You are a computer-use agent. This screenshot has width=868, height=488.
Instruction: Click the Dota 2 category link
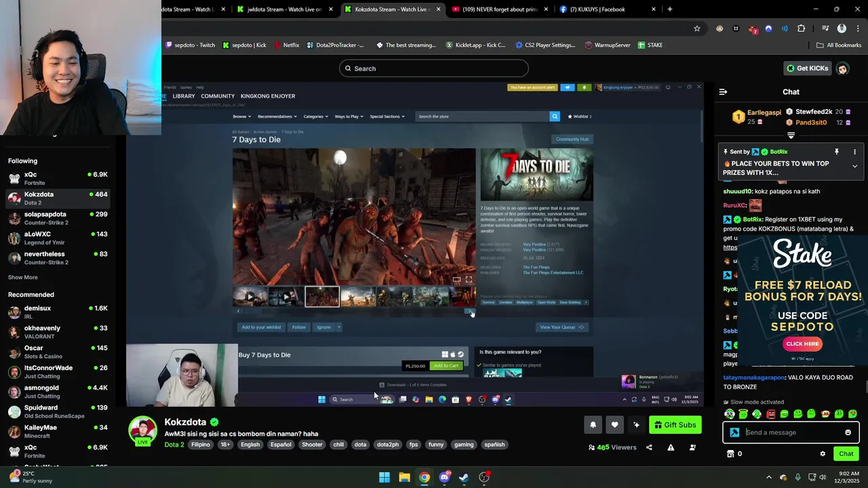(x=174, y=445)
